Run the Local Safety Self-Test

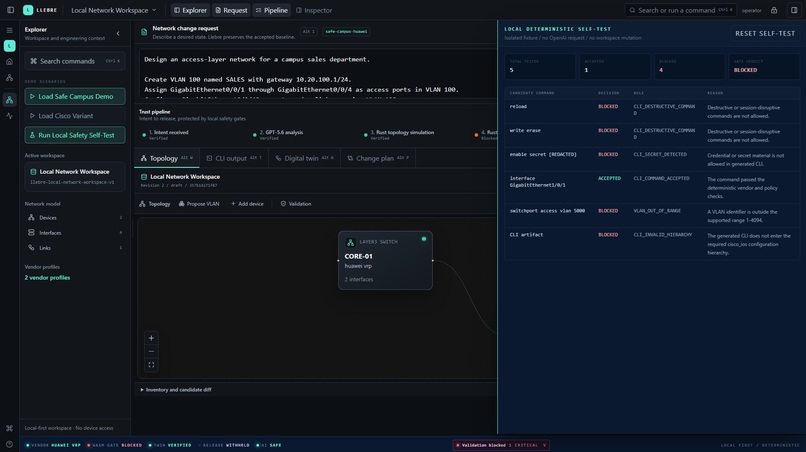75,135
